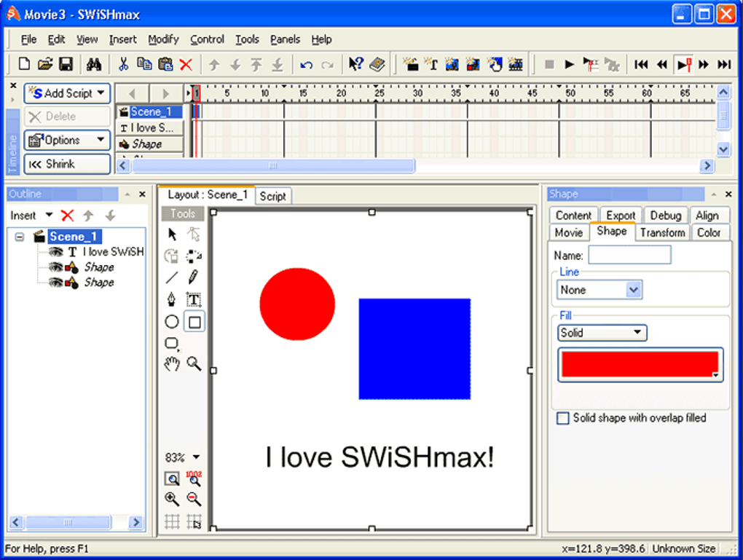Insert a new text object from the toolbar
This screenshot has width=743, height=560.
coord(431,64)
